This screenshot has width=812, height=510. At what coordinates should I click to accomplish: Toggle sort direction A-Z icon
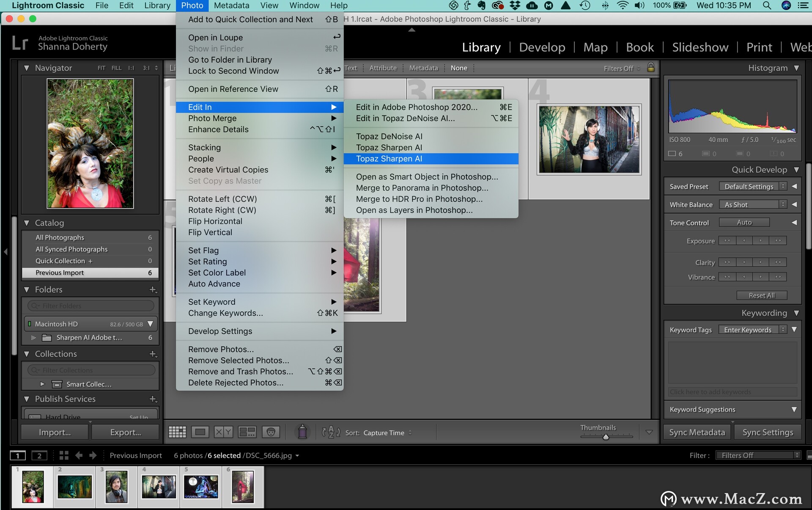click(331, 432)
